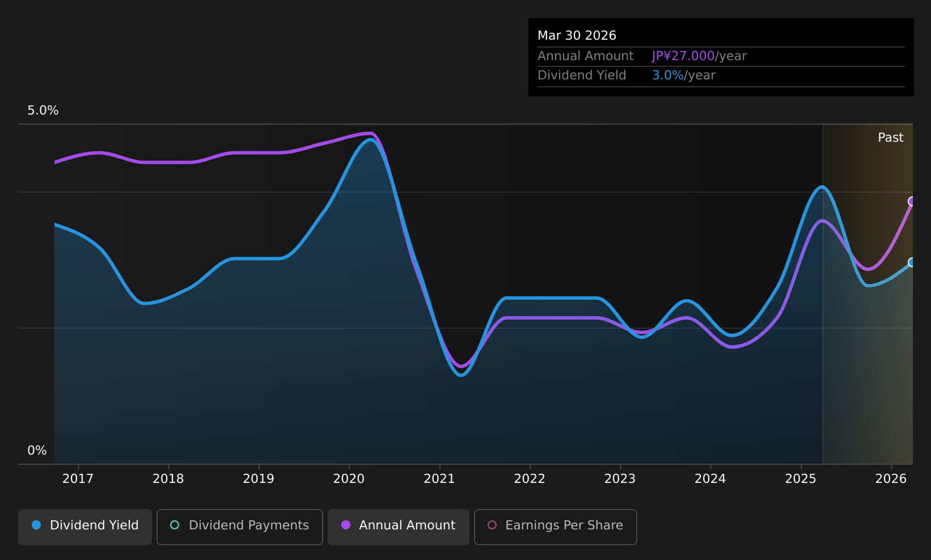The image size is (931, 560).
Task: Click the Annual Amount tooltip row label
Action: 586,56
